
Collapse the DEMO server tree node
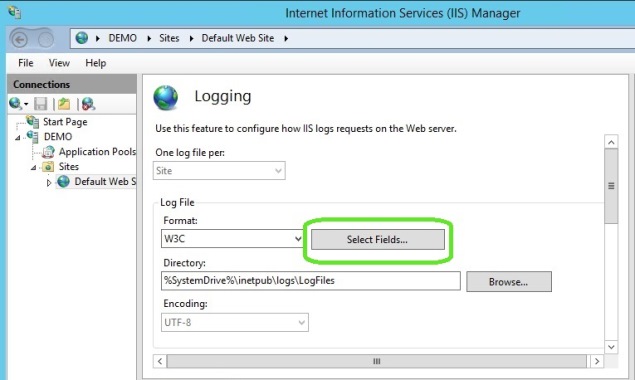click(18, 138)
